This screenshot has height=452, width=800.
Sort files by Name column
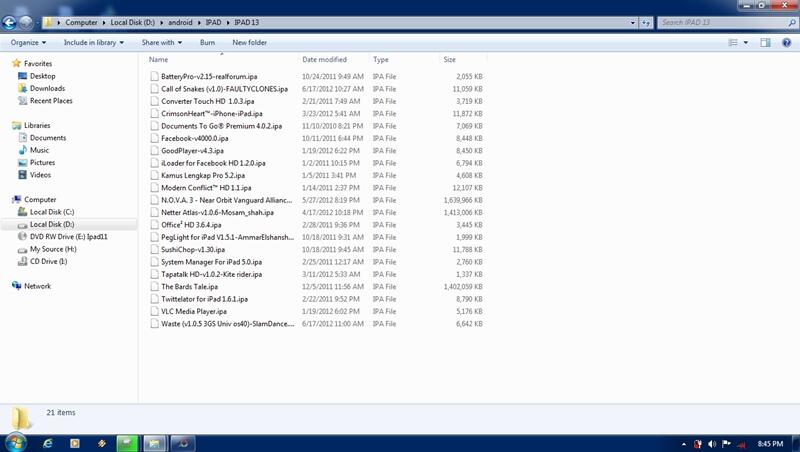pos(158,60)
